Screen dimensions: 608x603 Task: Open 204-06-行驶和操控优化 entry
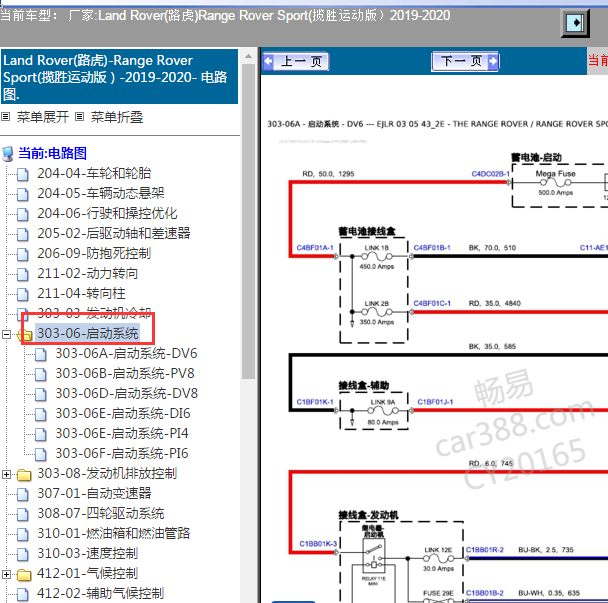(x=107, y=213)
